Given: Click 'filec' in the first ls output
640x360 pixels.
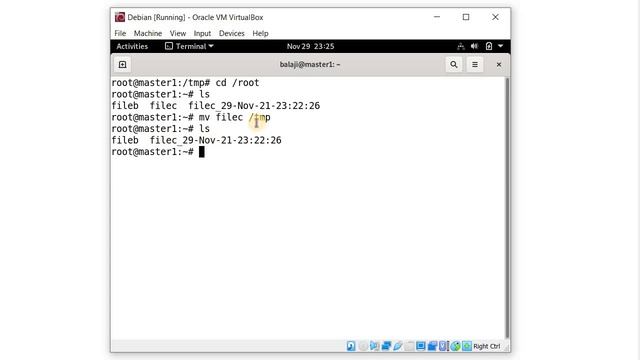Looking at the screenshot, I should pos(163,106).
